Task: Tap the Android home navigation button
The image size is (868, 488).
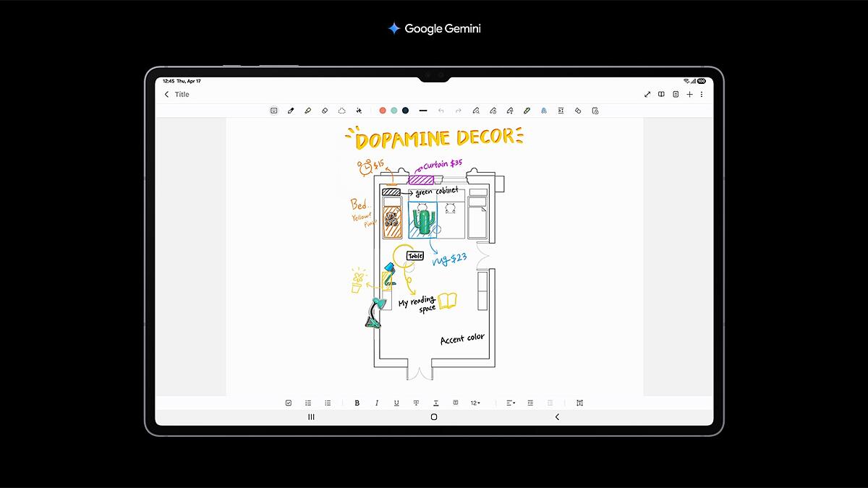Action: 434,417
